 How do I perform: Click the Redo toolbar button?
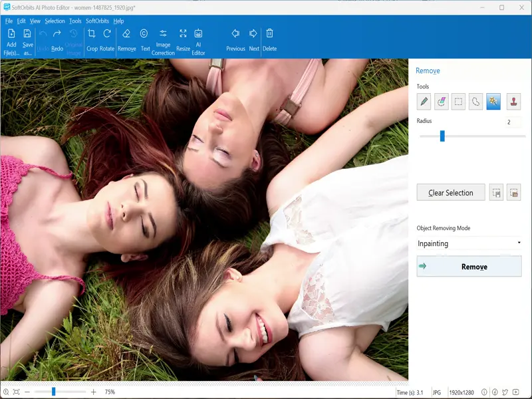pyautogui.click(x=57, y=41)
